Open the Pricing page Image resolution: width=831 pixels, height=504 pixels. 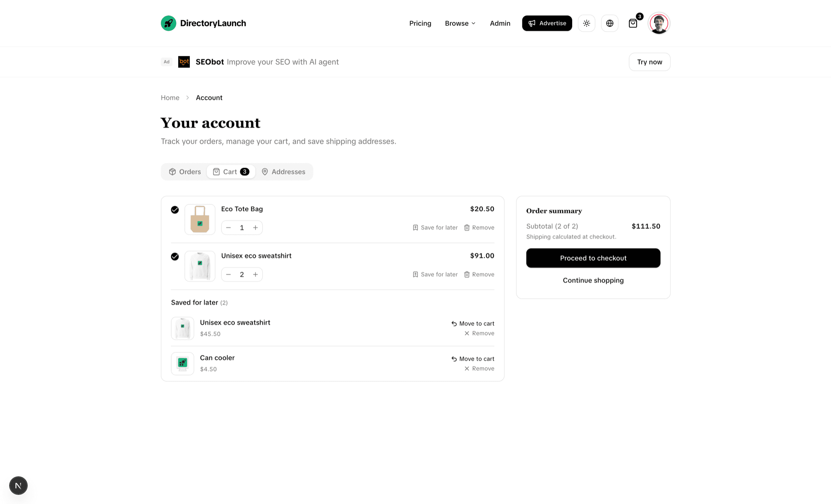(420, 23)
